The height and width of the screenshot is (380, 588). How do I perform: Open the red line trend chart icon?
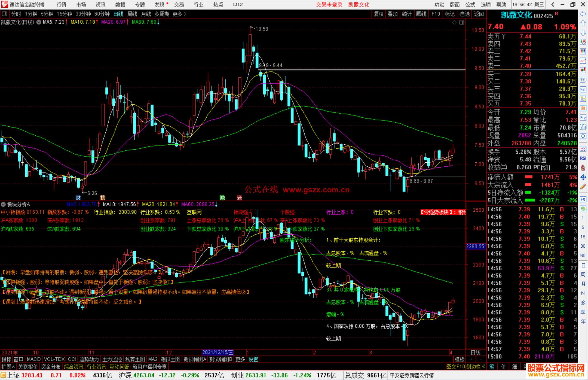click(583, 61)
